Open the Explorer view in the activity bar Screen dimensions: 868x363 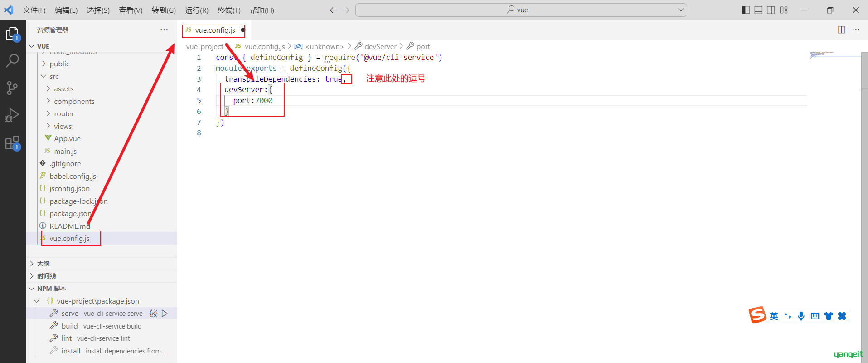pos(12,34)
